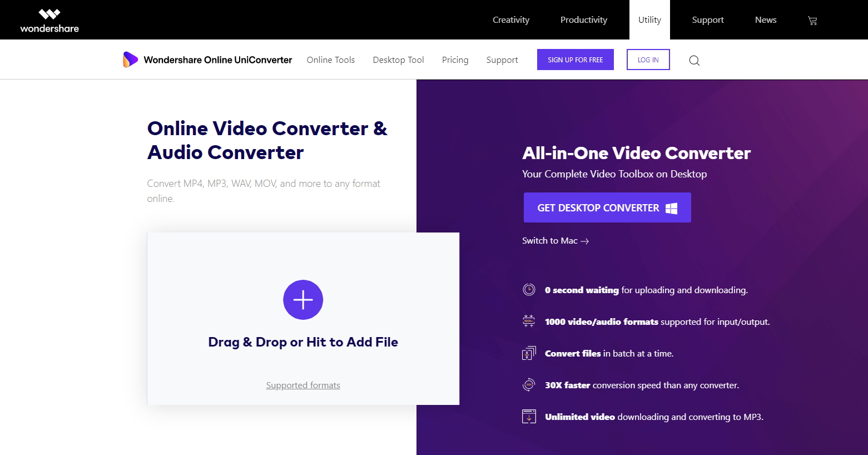Click the batch convert files icon

pos(529,353)
